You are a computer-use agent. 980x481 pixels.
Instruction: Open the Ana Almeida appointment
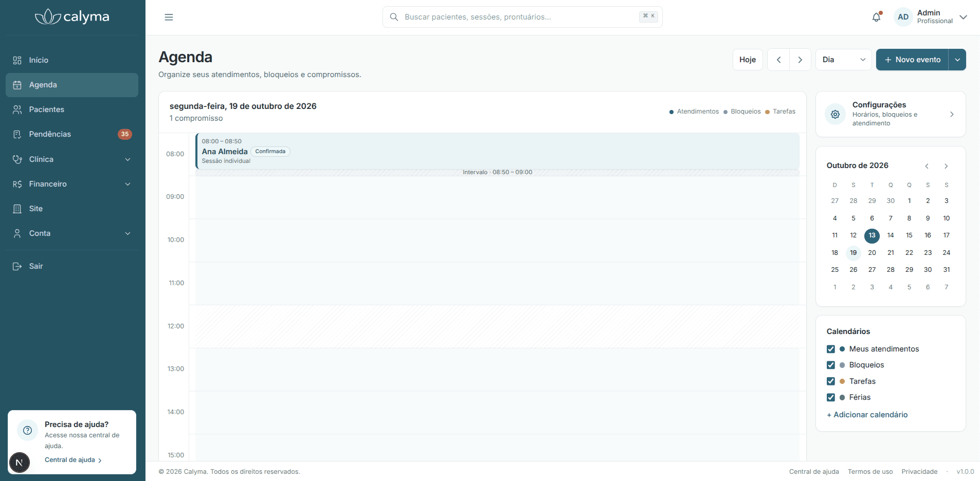click(x=497, y=151)
